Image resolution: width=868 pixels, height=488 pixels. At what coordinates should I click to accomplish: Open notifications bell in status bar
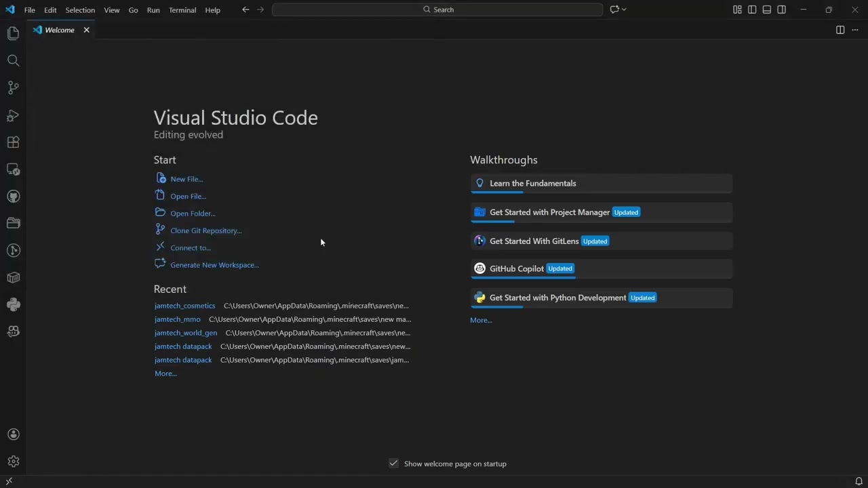(x=859, y=481)
